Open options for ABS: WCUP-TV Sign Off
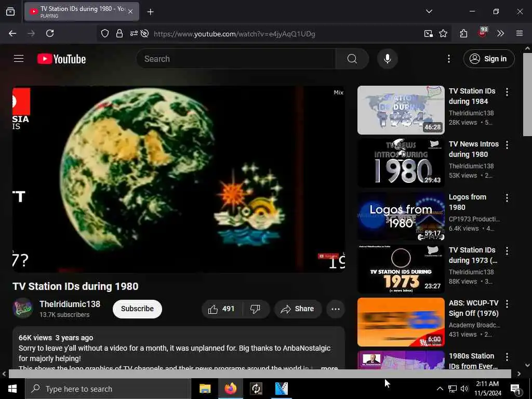 pos(507,304)
